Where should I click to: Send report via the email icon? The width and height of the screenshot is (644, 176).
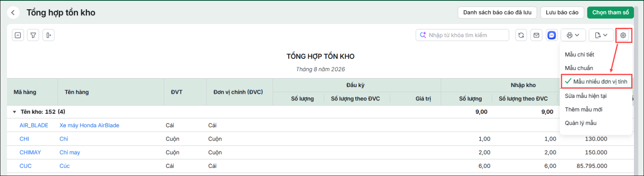tap(537, 35)
